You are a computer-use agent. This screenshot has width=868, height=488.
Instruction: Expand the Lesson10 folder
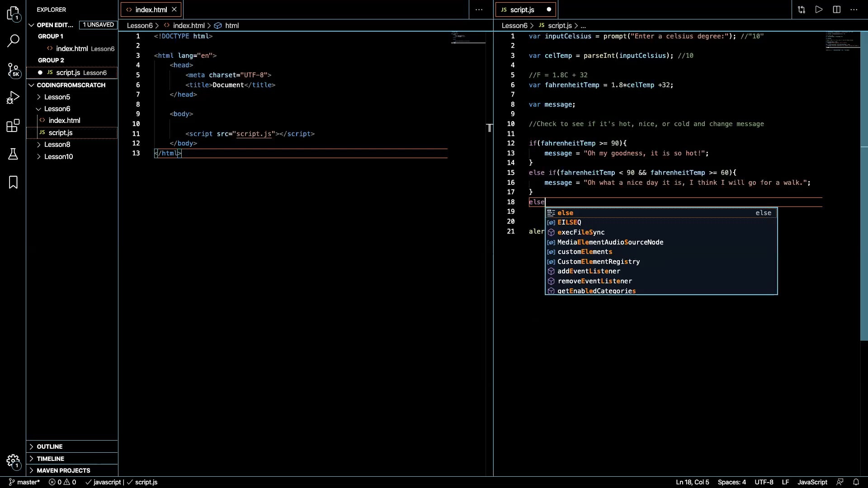click(58, 157)
